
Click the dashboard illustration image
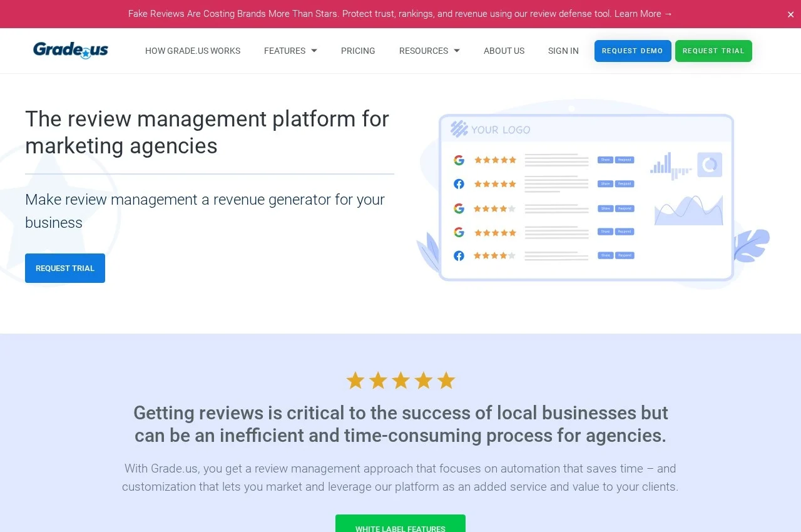click(x=593, y=194)
